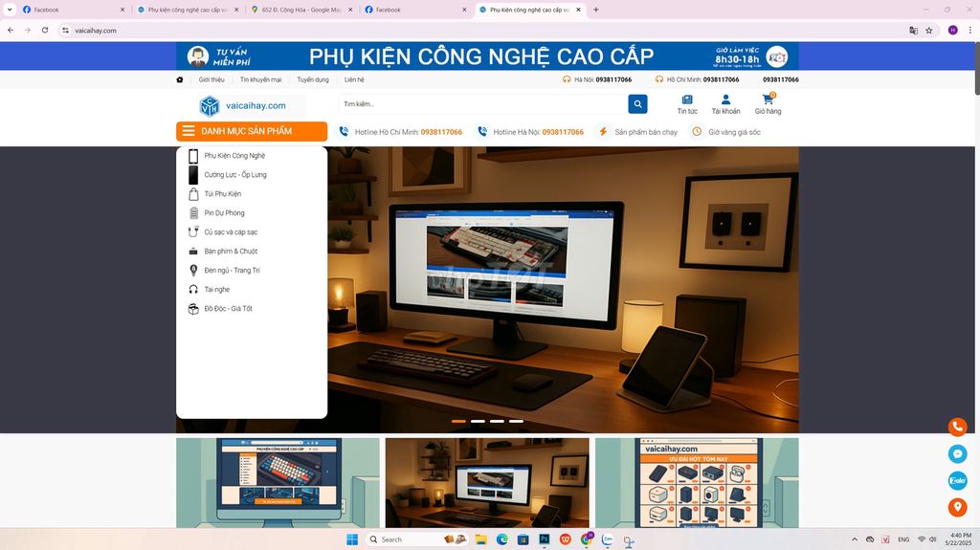Open Tài khoản account icon
Screen dimensions: 980x550
pyautogui.click(x=725, y=104)
